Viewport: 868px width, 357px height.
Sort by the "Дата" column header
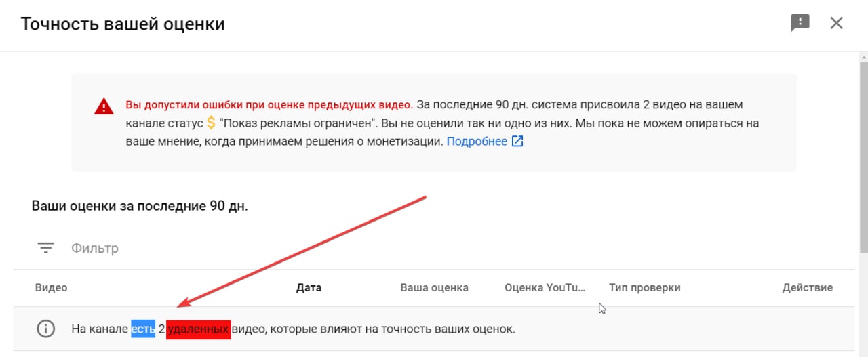[x=309, y=287]
